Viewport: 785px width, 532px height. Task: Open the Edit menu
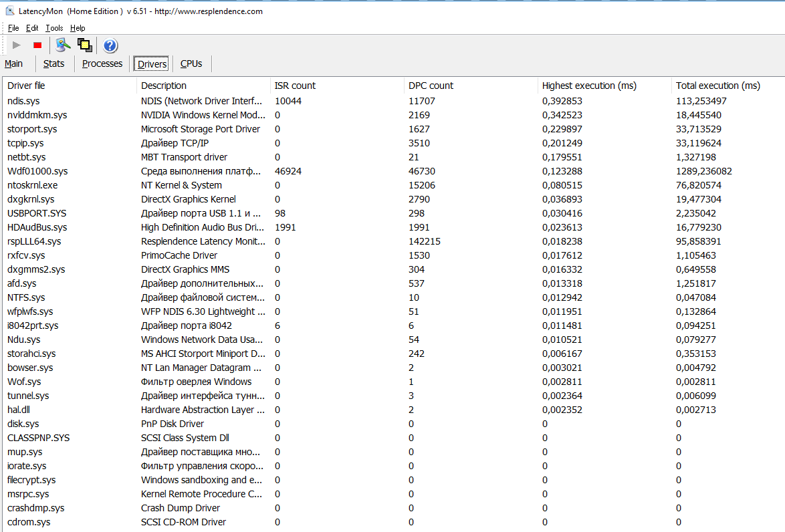32,28
